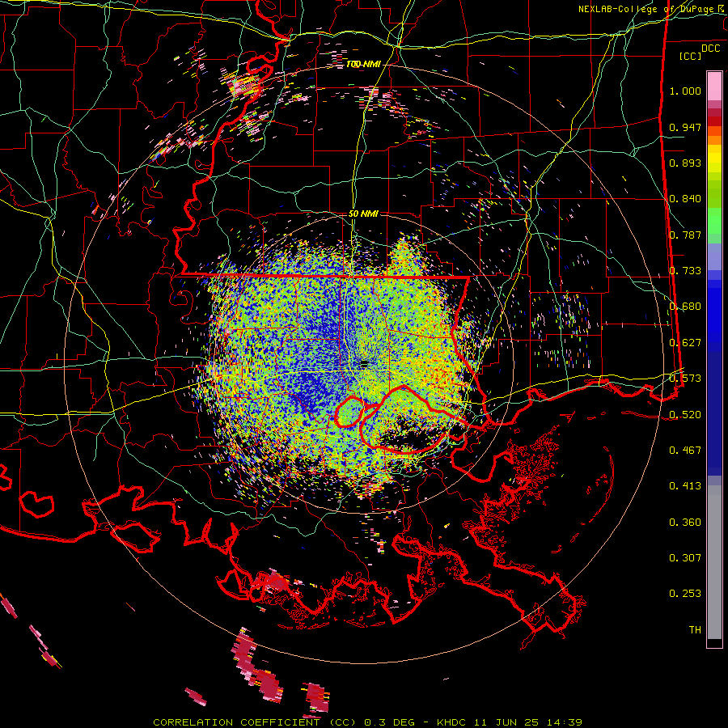Select the 0.573 legend value
The height and width of the screenshot is (728, 728).
coord(685,379)
